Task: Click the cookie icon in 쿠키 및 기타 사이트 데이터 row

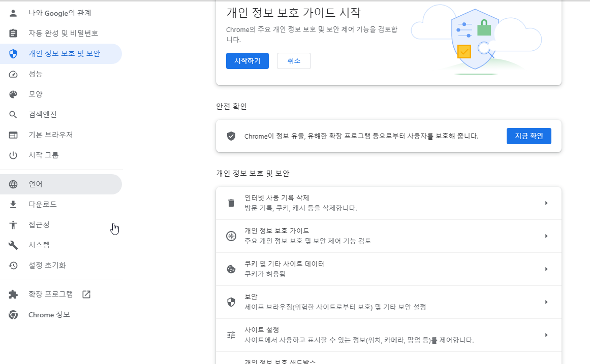Action: [231, 269]
